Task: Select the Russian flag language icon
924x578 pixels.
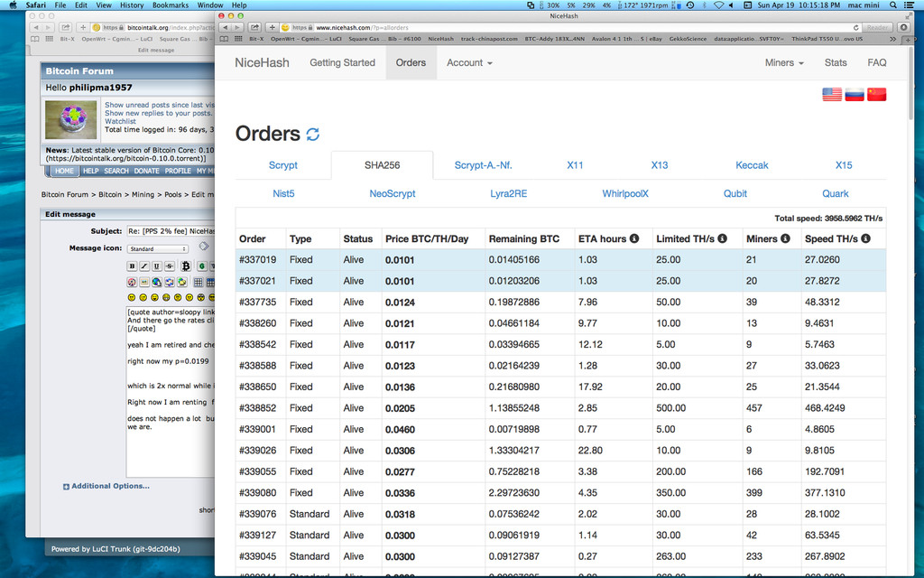Action: click(x=855, y=94)
